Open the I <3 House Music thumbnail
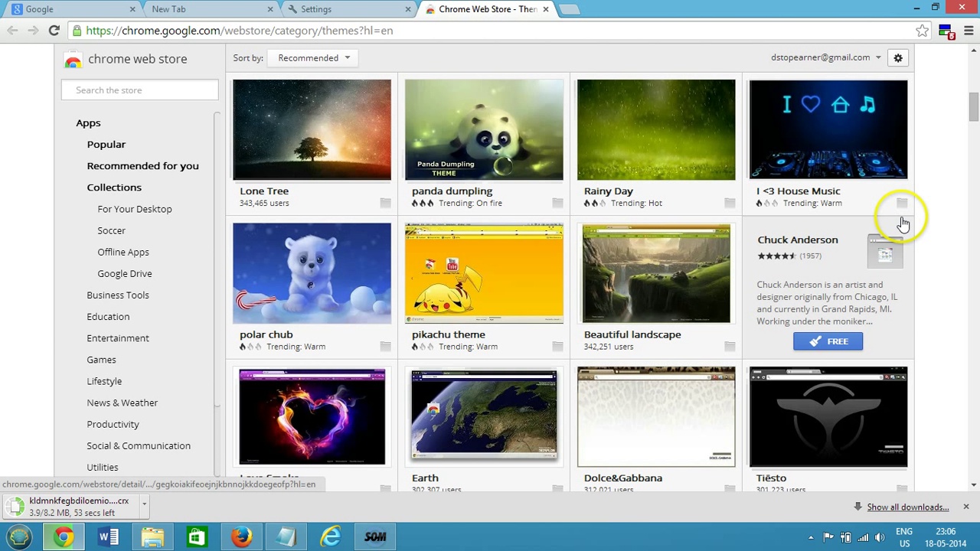Screen dimensions: 980x551 828,130
